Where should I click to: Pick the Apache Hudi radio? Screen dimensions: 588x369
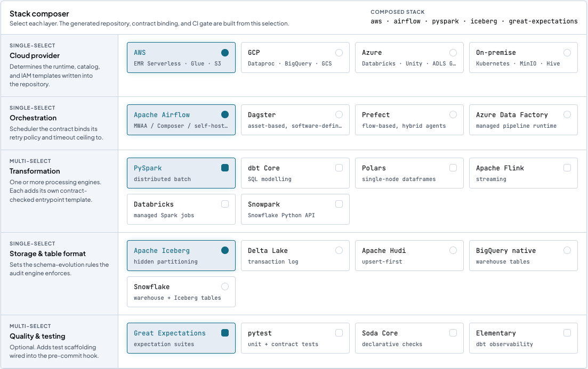point(453,250)
